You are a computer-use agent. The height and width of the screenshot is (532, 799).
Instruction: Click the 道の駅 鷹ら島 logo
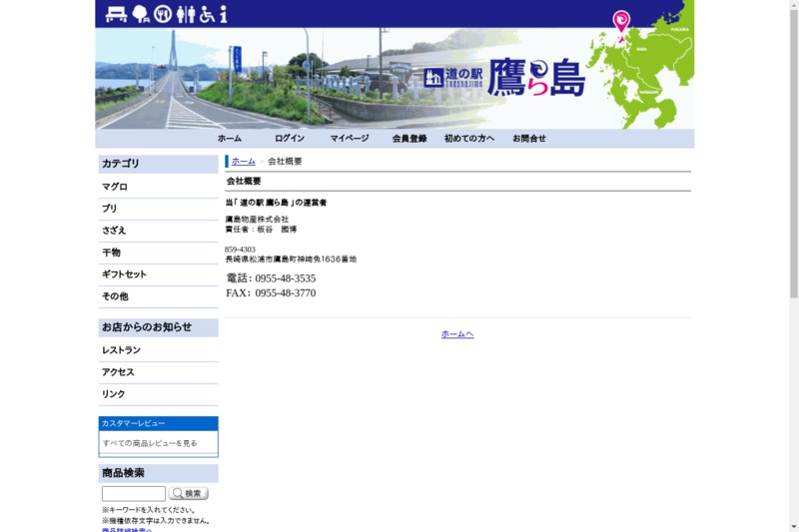click(x=504, y=78)
